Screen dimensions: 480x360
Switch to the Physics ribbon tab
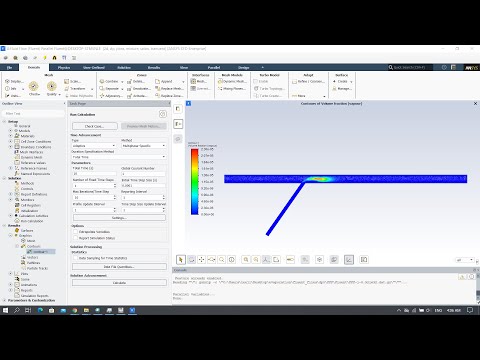[64, 67]
